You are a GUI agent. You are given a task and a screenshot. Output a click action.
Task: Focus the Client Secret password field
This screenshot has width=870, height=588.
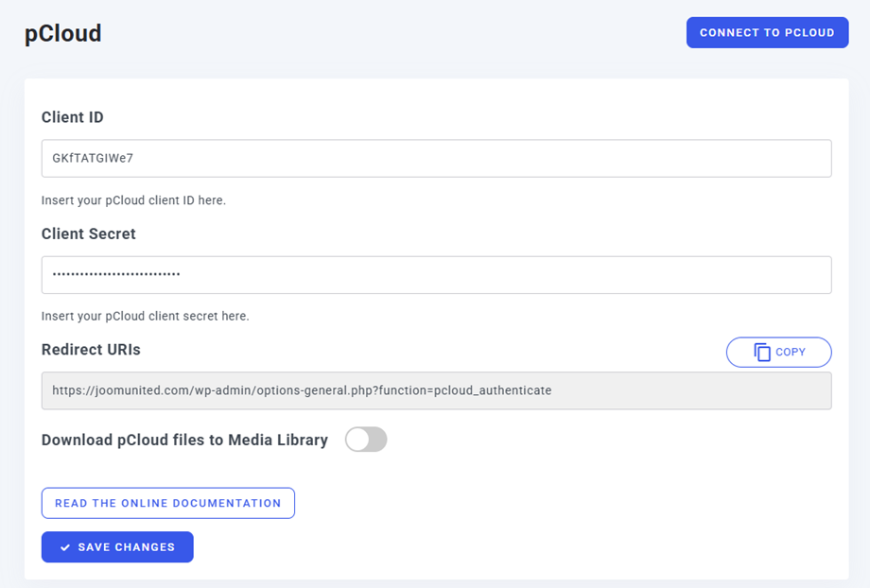436,275
